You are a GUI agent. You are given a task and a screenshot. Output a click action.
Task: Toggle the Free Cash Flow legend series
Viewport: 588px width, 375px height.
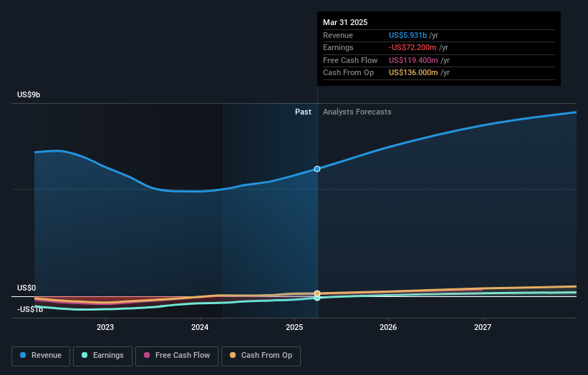click(x=177, y=356)
